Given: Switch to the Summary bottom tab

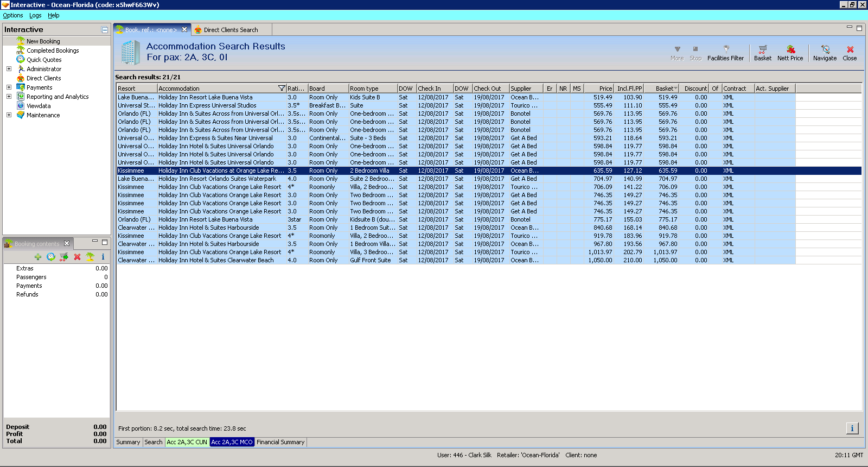Looking at the screenshot, I should [x=128, y=442].
